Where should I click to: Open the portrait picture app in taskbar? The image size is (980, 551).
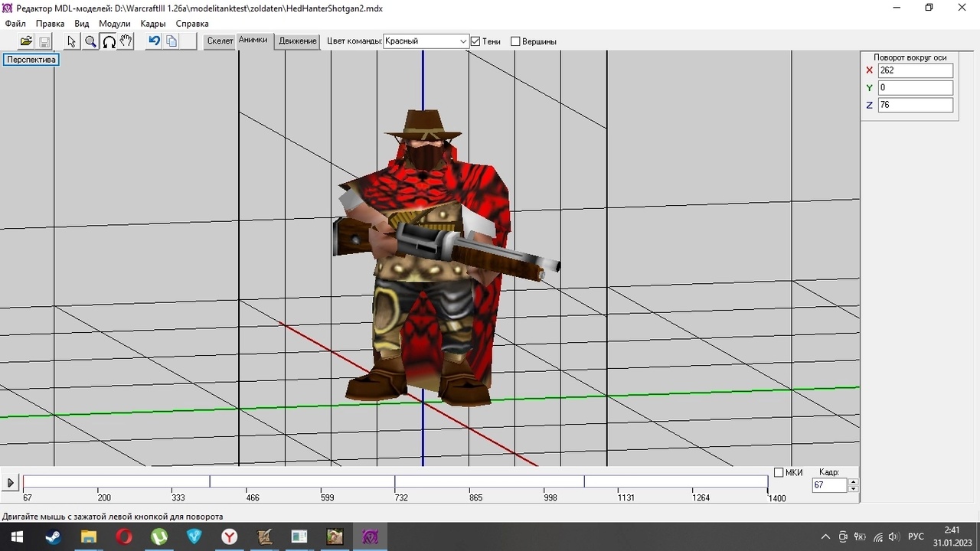pos(335,536)
